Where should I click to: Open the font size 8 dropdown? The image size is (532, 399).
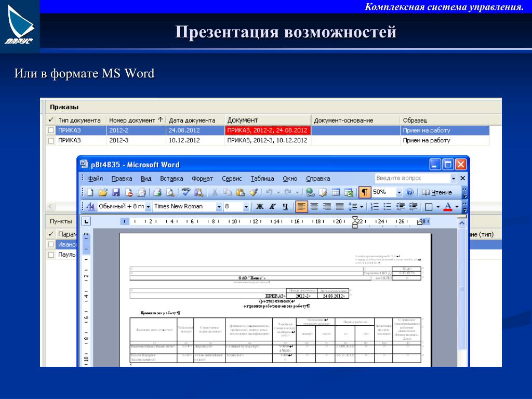(x=246, y=206)
